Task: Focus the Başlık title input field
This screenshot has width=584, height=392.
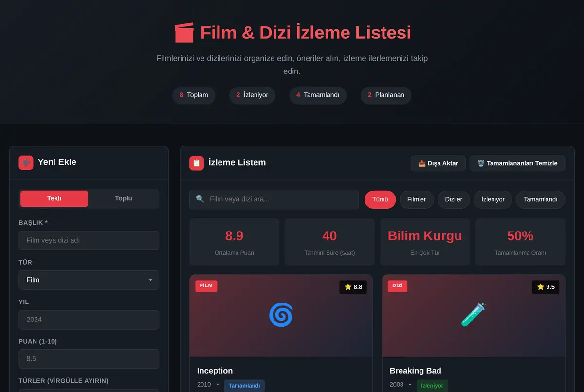Action: click(x=89, y=240)
